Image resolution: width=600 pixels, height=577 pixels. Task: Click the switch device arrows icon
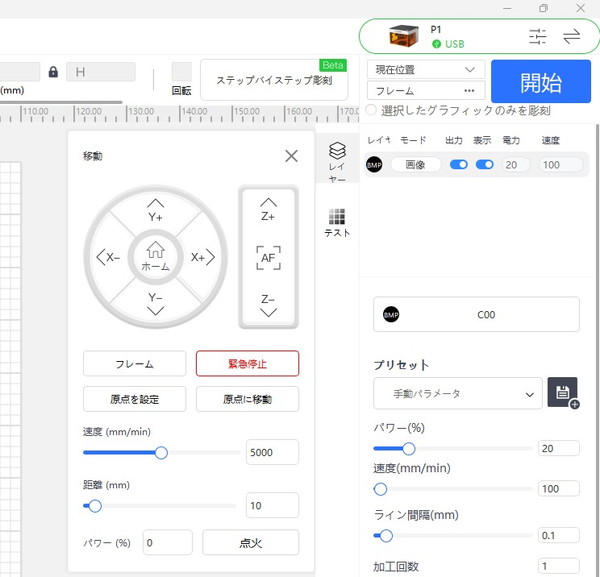(572, 37)
